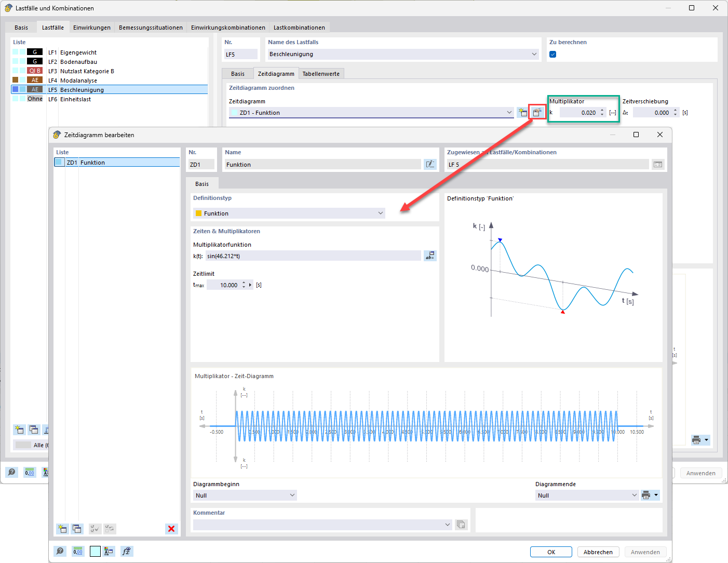Click Abbrechen to cancel the dialog
Image resolution: width=728 pixels, height=563 pixels.
[x=598, y=552]
